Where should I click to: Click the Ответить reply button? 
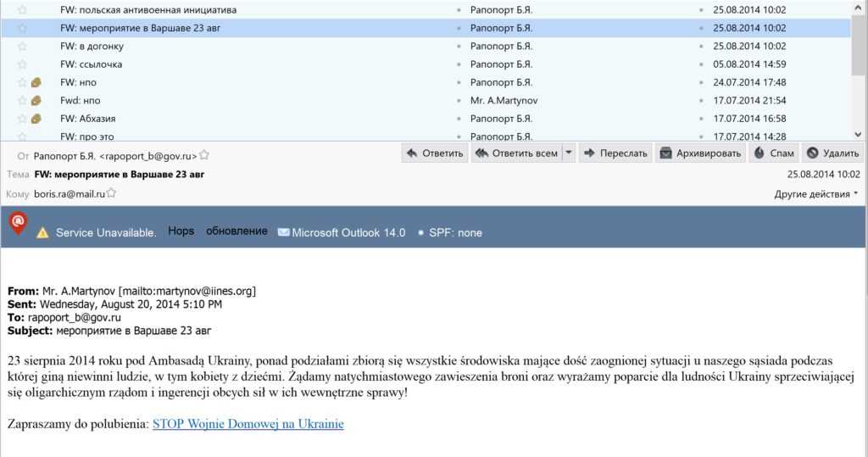coord(435,153)
